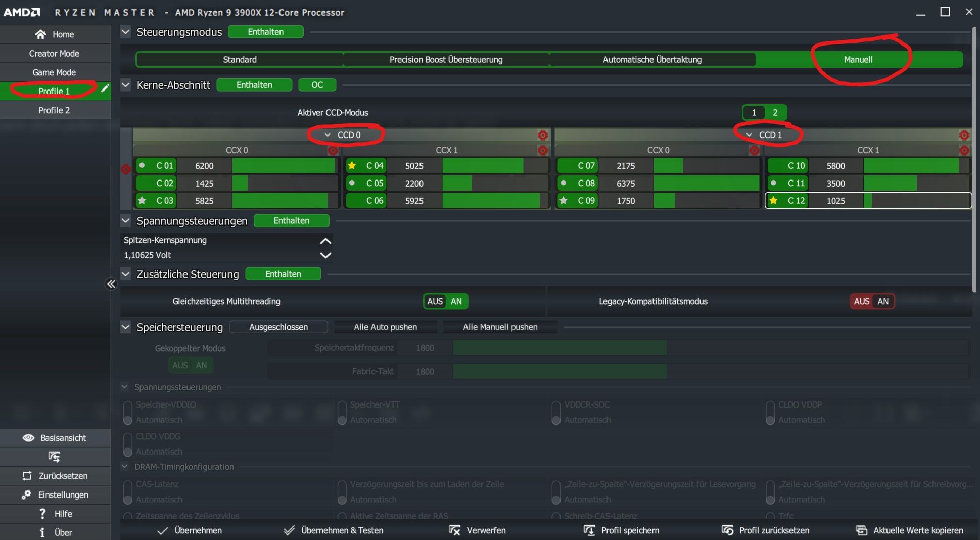This screenshot has width=980, height=540.
Task: Click the C 08 core frequency bar
Action: pos(707,183)
